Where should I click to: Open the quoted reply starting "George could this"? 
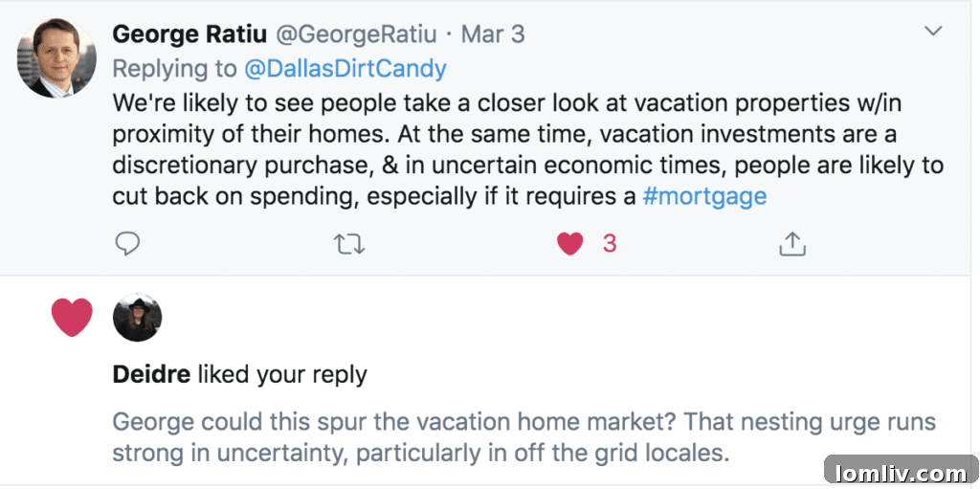[523, 436]
